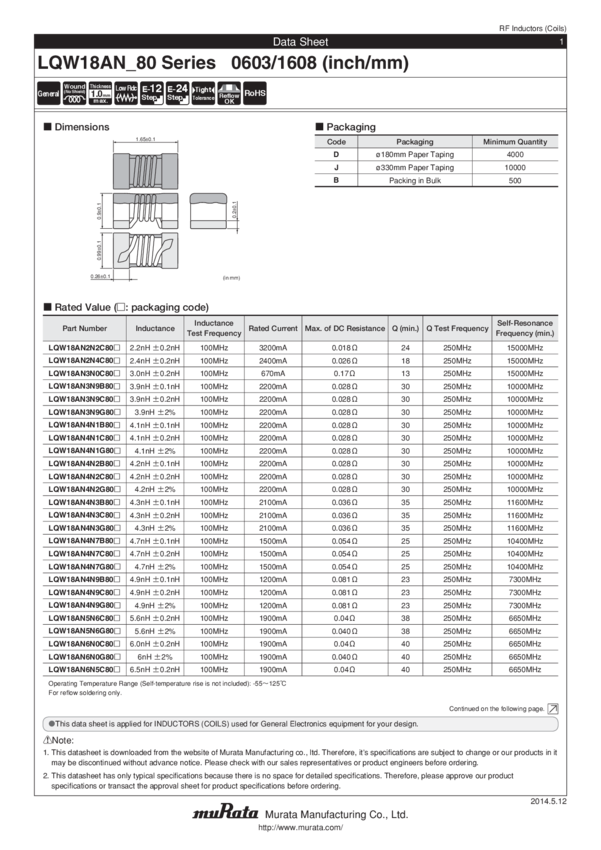Screen dimensions: 601x850
Task: Click the Self-Resonance Frequency column header
Action: pyautogui.click(x=525, y=328)
